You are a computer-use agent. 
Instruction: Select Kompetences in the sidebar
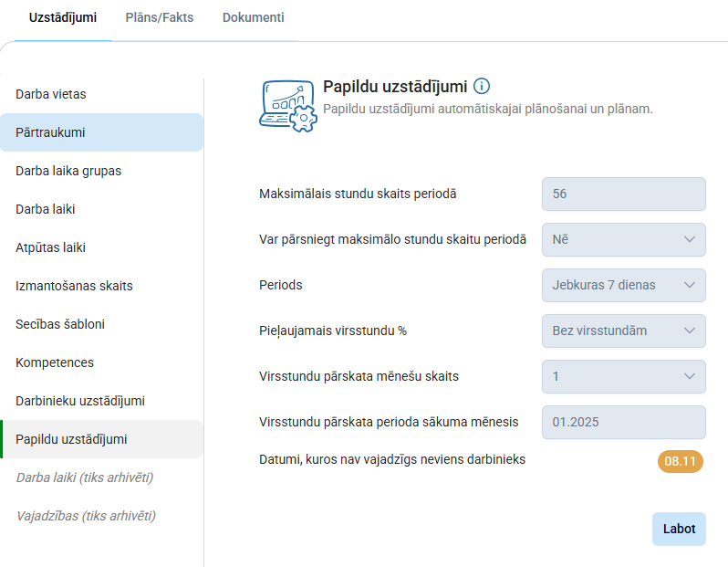pyautogui.click(x=55, y=362)
